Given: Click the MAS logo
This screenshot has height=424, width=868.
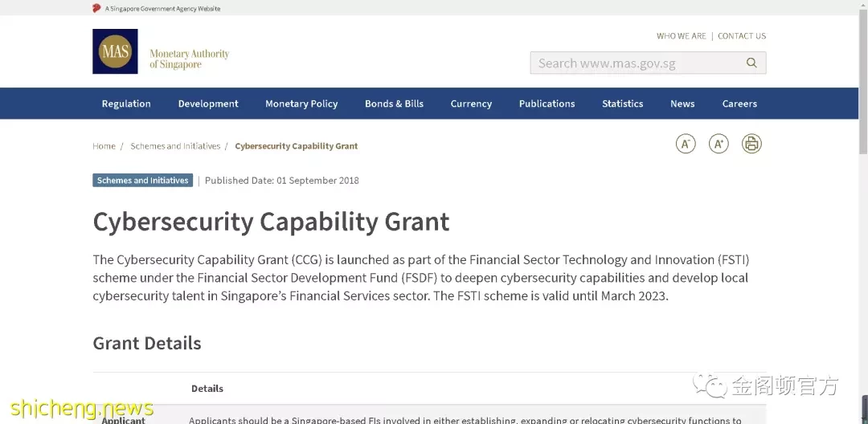Looking at the screenshot, I should pyautogui.click(x=115, y=51).
